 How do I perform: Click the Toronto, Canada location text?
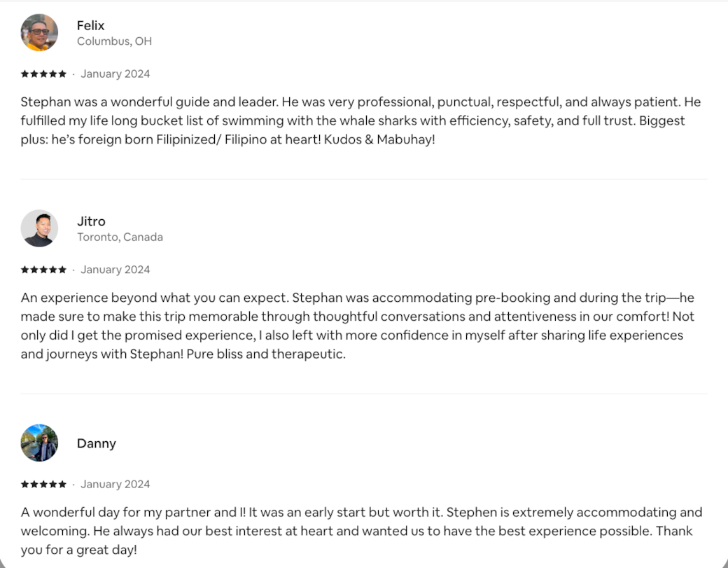[120, 237]
